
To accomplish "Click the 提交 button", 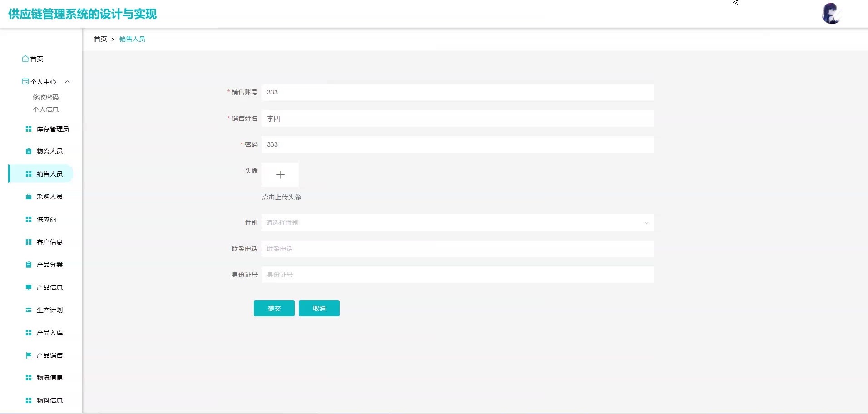I will click(x=274, y=308).
